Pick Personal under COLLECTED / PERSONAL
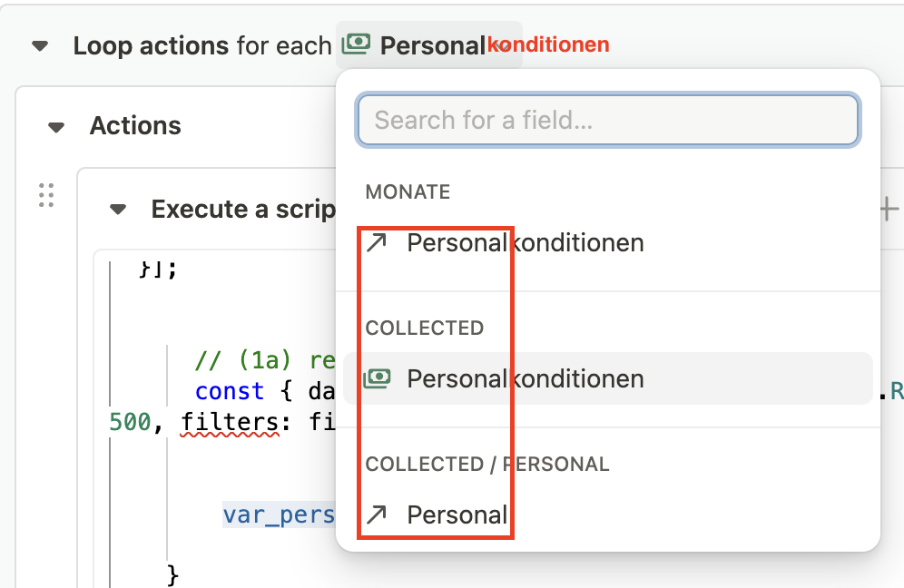Screen dimensions: 904x588 click(x=457, y=515)
